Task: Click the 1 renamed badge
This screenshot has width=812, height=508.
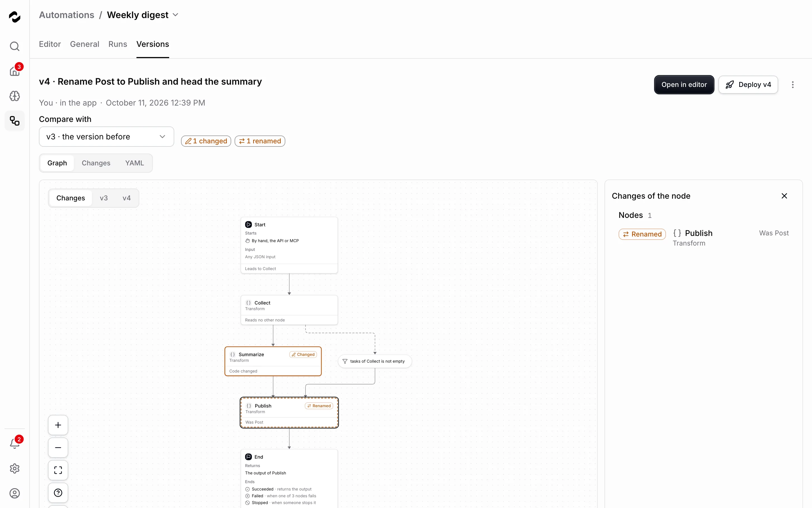Action: click(260, 141)
